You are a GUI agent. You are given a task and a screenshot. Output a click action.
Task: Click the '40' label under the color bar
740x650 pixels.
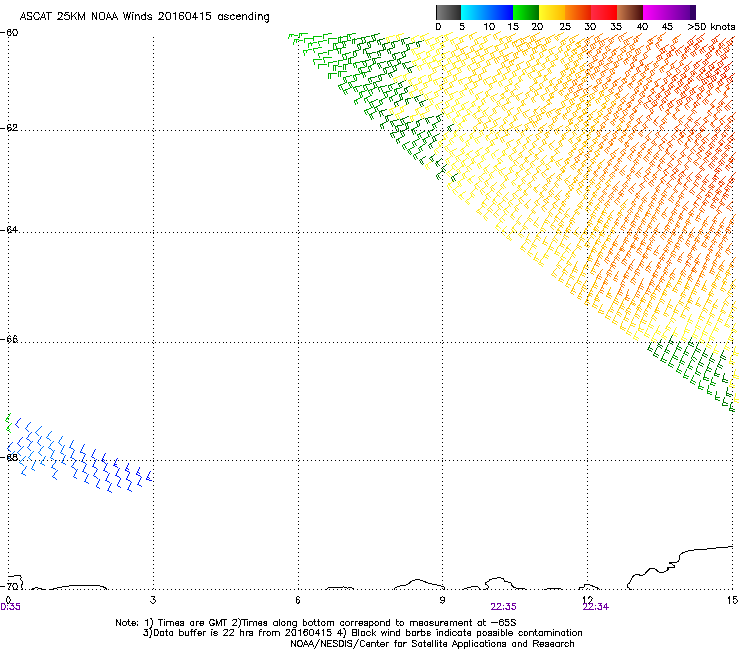coord(642,27)
